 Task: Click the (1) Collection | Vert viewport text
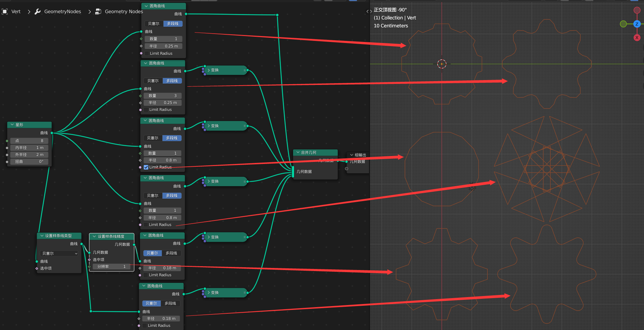pos(395,18)
